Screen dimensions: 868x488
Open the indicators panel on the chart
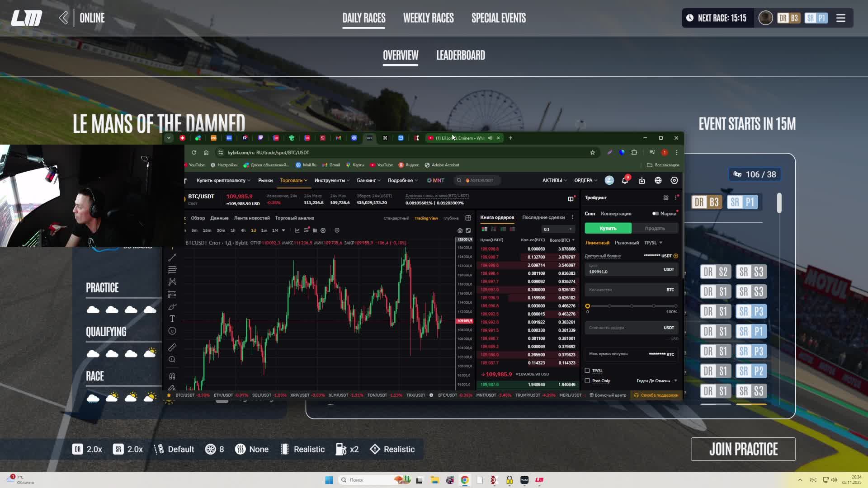(297, 230)
